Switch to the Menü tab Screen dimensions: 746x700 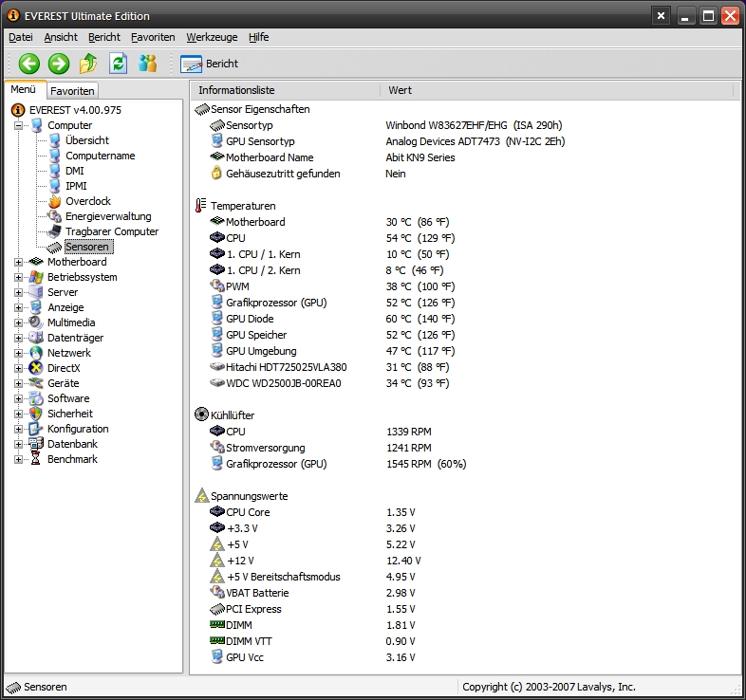point(24,89)
